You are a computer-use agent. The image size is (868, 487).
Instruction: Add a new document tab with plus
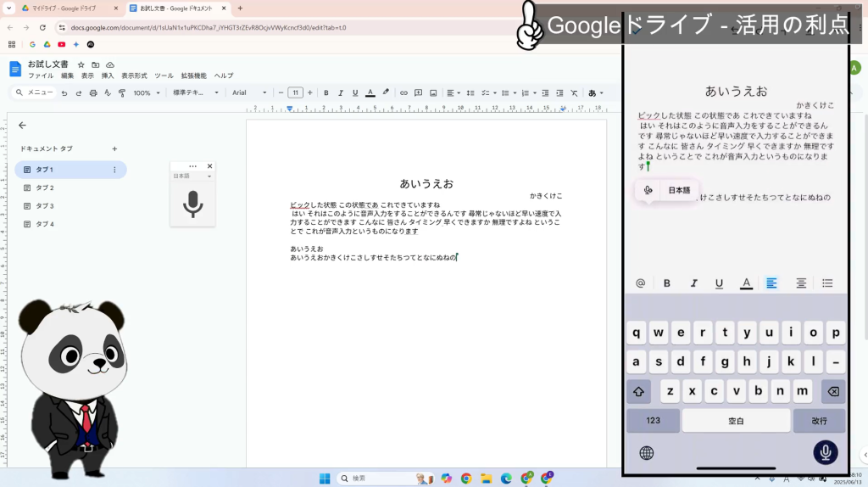click(x=114, y=148)
